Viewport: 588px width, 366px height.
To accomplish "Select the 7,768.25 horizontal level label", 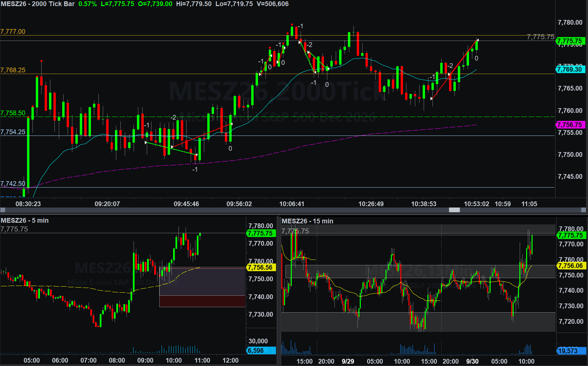I will [13, 70].
